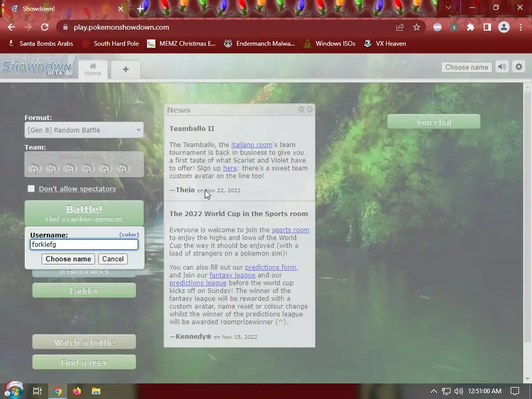Click Find a user button
The image size is (532, 399).
[x=84, y=362]
